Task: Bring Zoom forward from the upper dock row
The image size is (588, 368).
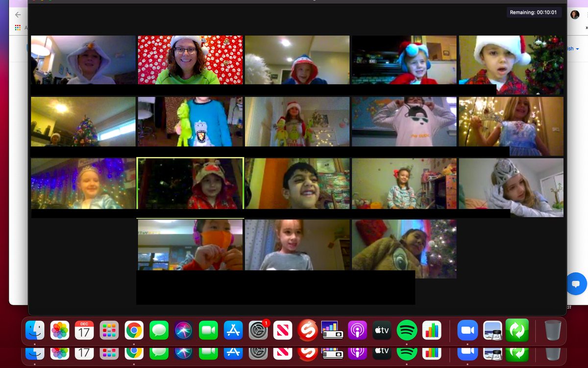Action: point(467,330)
